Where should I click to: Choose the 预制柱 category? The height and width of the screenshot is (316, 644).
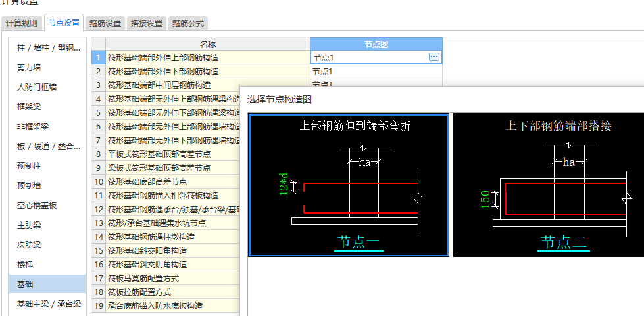[48, 166]
